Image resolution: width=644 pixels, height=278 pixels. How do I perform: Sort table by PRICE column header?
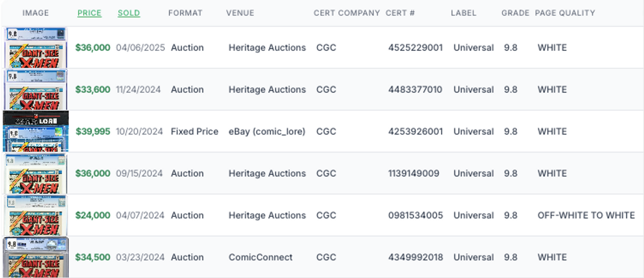click(x=89, y=13)
